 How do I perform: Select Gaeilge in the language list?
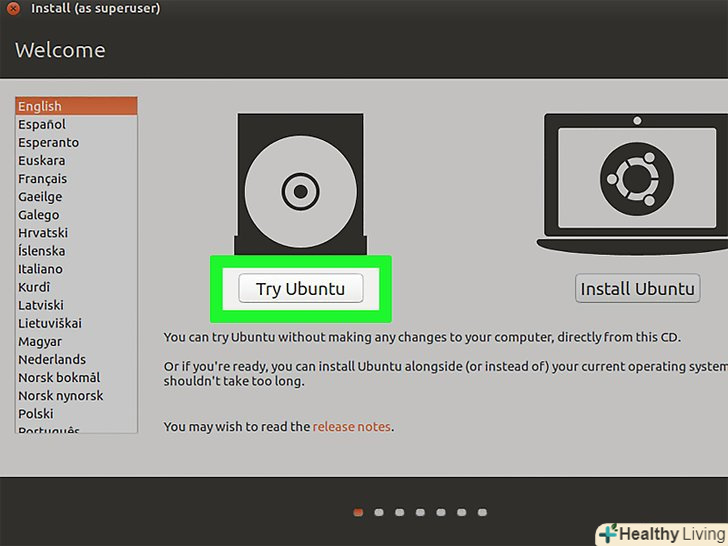click(76, 197)
